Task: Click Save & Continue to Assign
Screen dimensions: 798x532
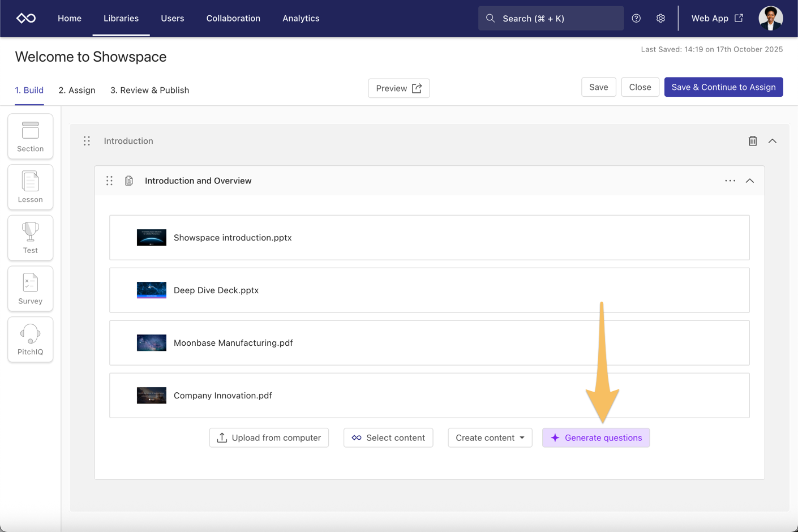Action: coord(723,87)
